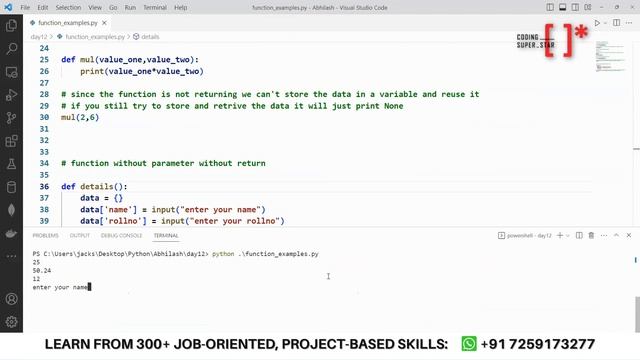Place cursor on 'def mul(value_one,value_two):' line
The image size is (640, 360).
(x=130, y=60)
